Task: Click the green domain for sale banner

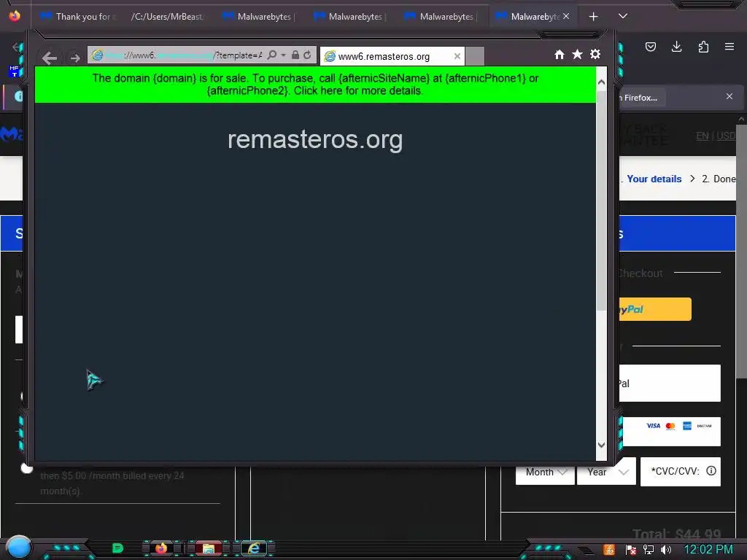Action: click(x=315, y=85)
